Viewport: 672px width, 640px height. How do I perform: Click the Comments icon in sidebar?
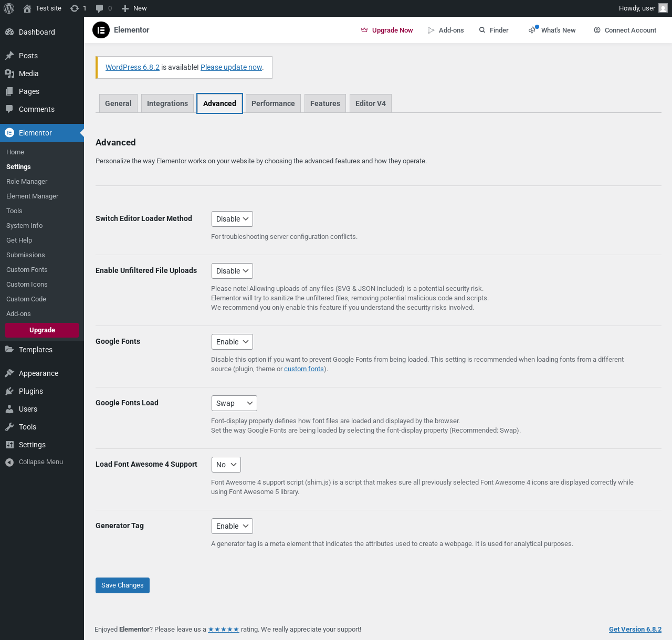tap(9, 109)
